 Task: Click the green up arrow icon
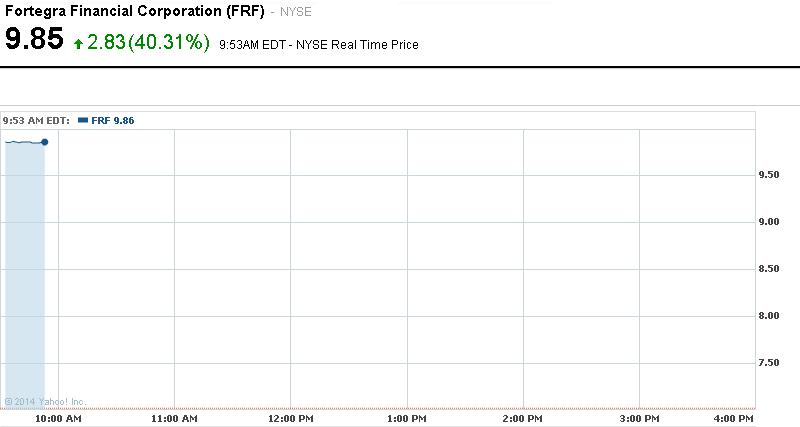coord(79,44)
